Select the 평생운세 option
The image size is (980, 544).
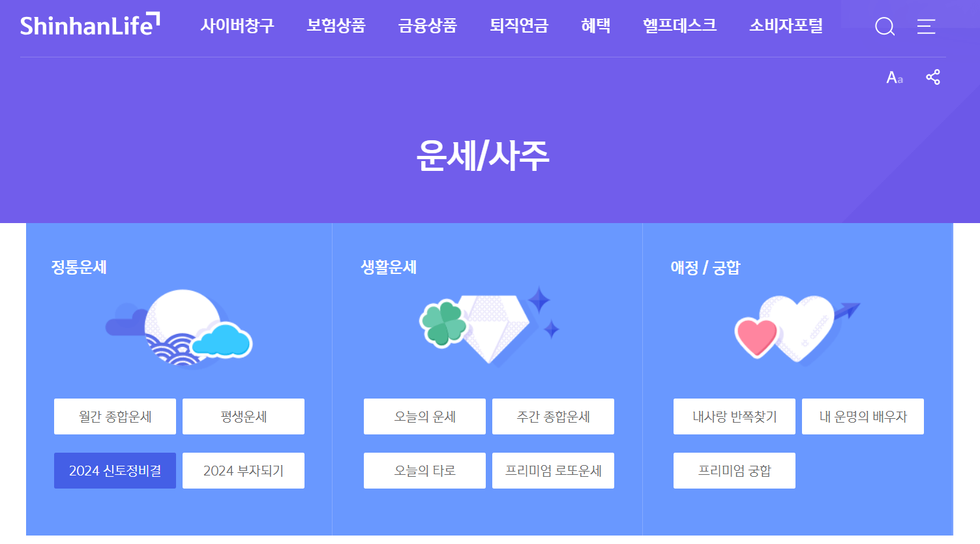pos(243,416)
